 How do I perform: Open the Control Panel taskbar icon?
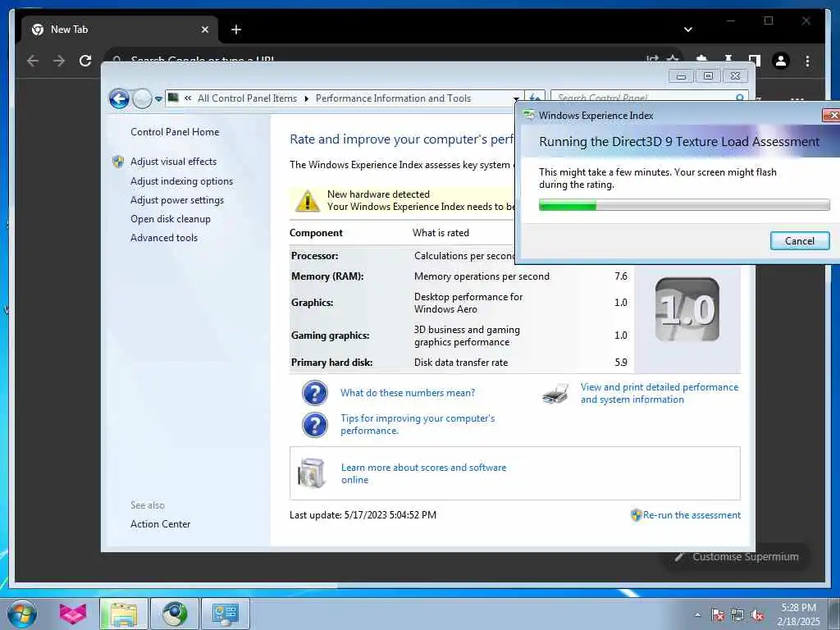click(x=226, y=614)
